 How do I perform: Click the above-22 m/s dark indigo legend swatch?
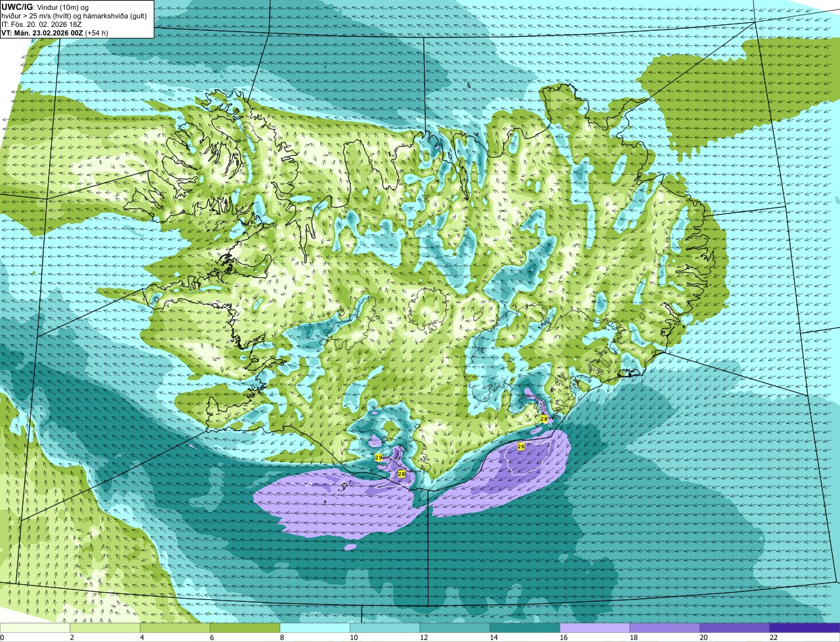[805, 628]
